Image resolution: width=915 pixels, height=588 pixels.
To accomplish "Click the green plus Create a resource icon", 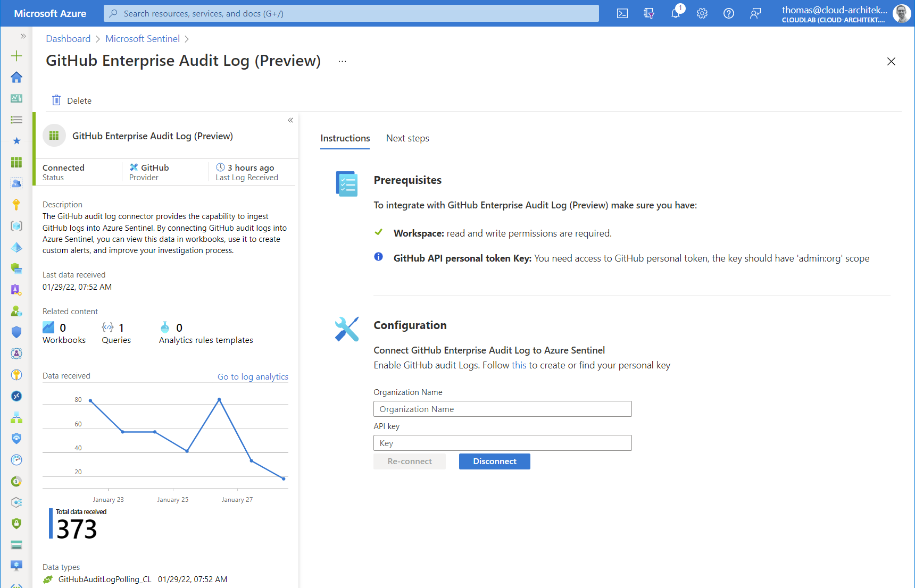I will click(x=16, y=56).
